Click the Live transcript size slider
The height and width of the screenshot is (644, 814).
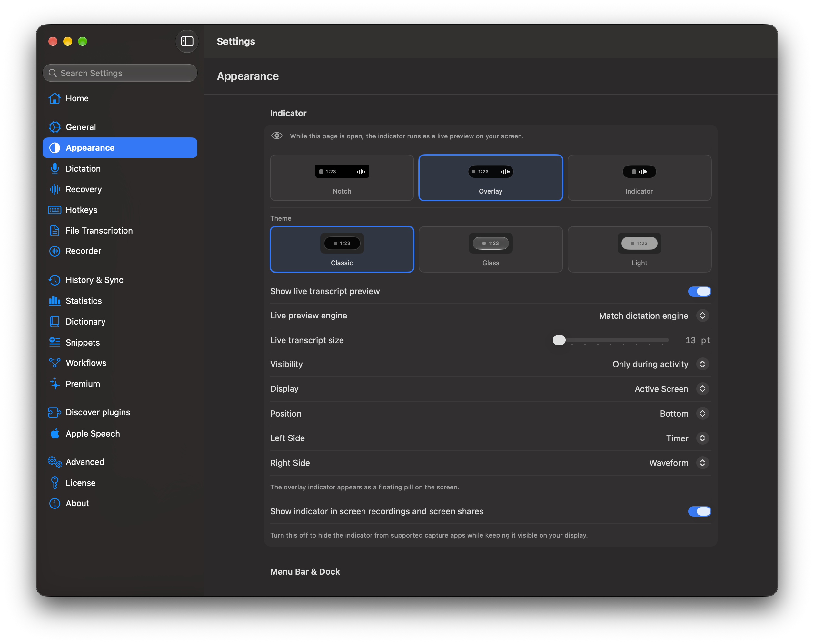pos(610,340)
